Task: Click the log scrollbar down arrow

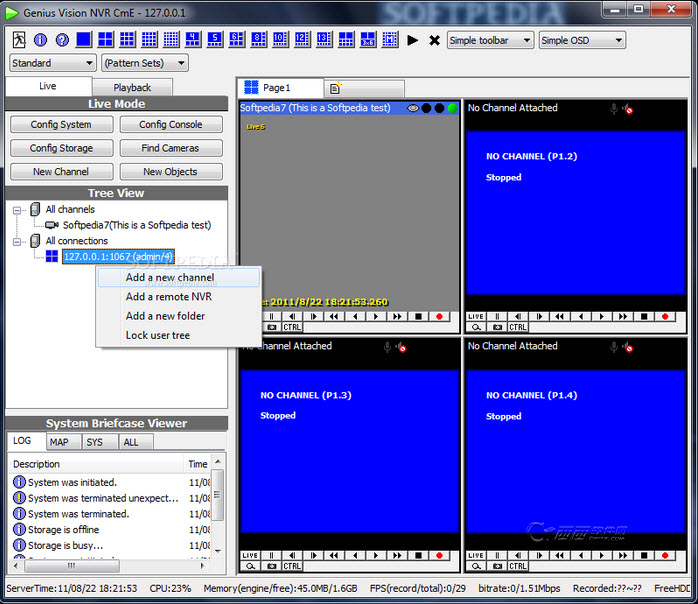Action: (x=218, y=551)
